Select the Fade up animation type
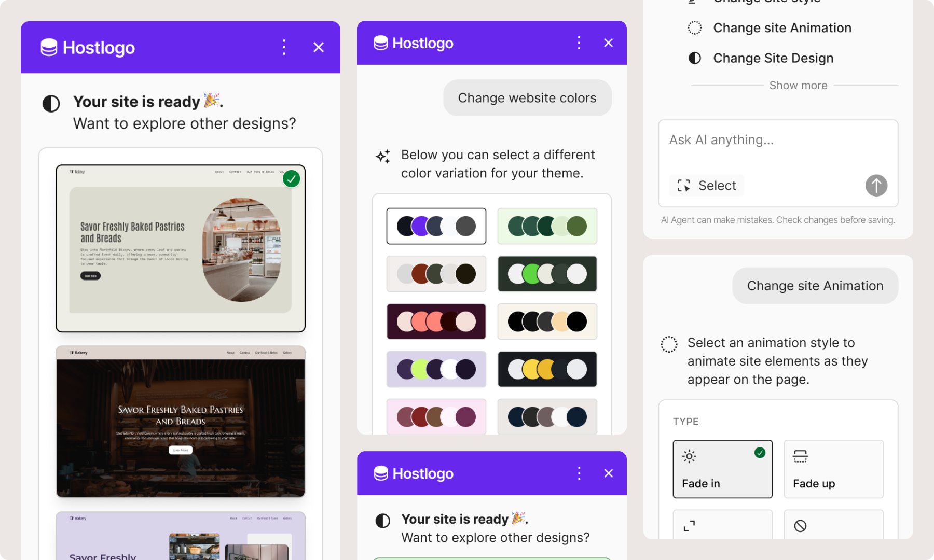934x560 pixels. tap(833, 469)
